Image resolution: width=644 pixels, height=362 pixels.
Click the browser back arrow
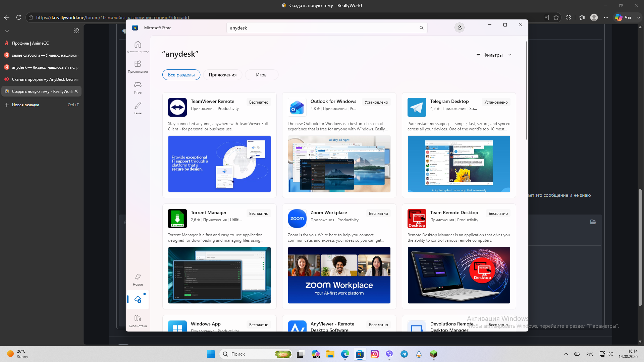(7, 17)
